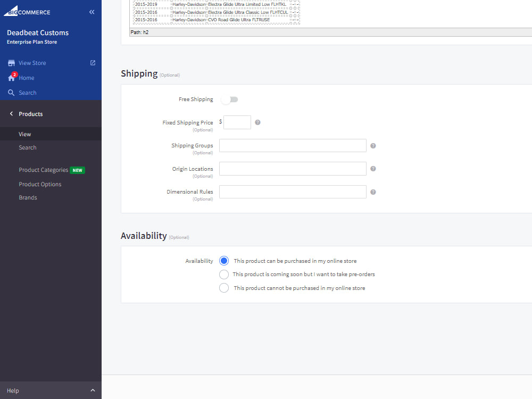Image resolution: width=532 pixels, height=399 pixels.
Task: Click help icon beside Dimensional Rules
Action: click(x=373, y=192)
